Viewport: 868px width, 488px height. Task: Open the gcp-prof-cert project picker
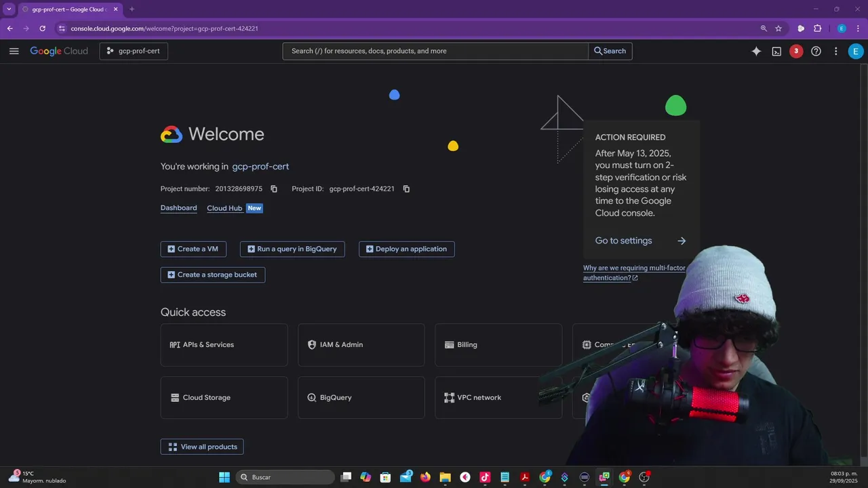pos(134,51)
